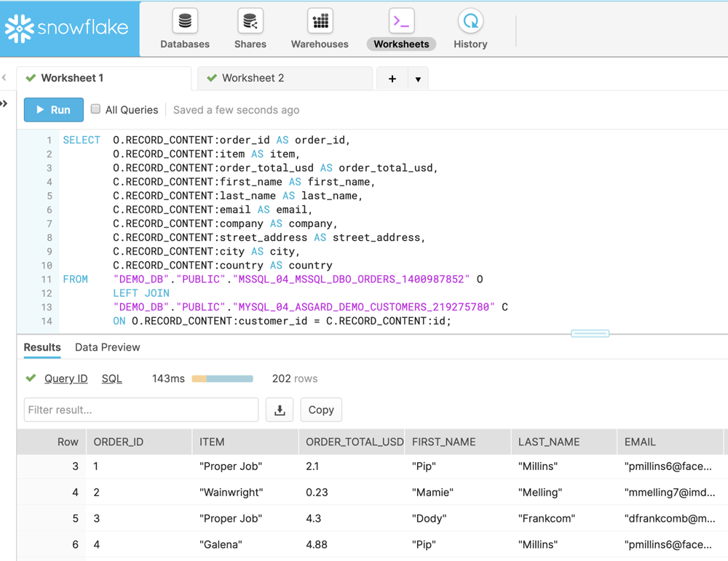Screen dimensions: 728x561
Task: Select the order total 4.88 cell
Action: point(352,544)
